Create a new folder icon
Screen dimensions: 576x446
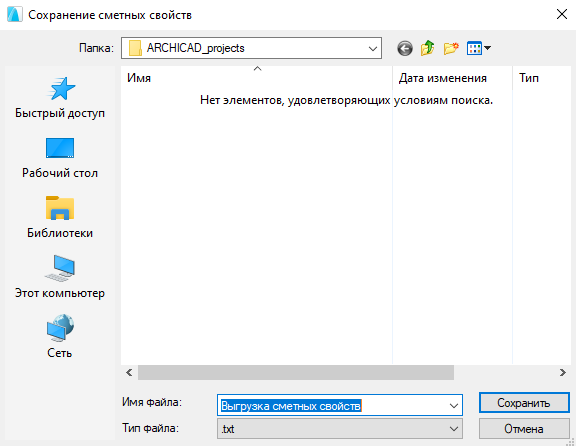451,48
